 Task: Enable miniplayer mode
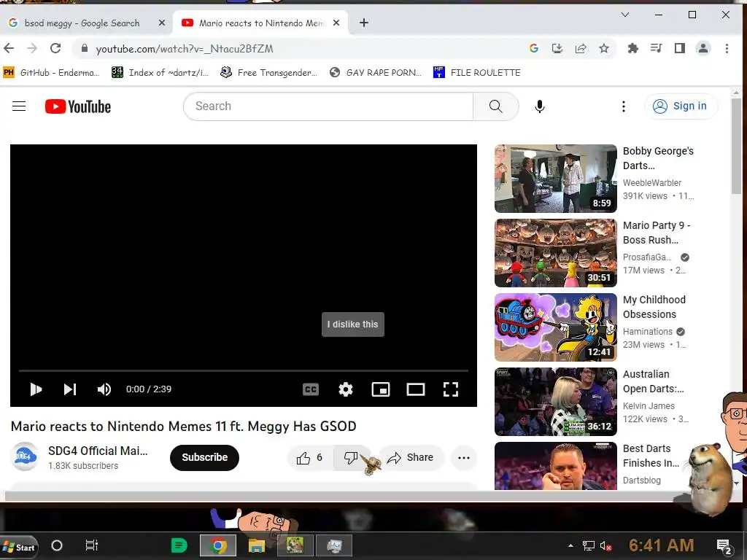(x=381, y=389)
